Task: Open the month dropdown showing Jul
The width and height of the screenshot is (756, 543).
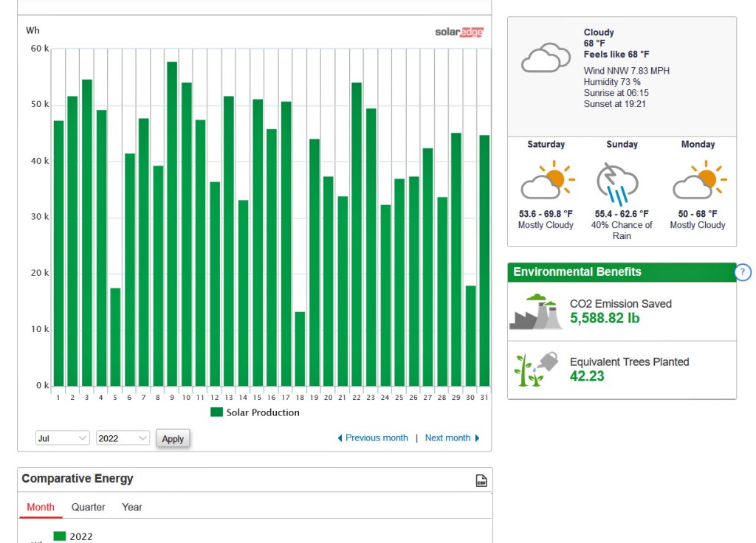Action: (x=63, y=438)
